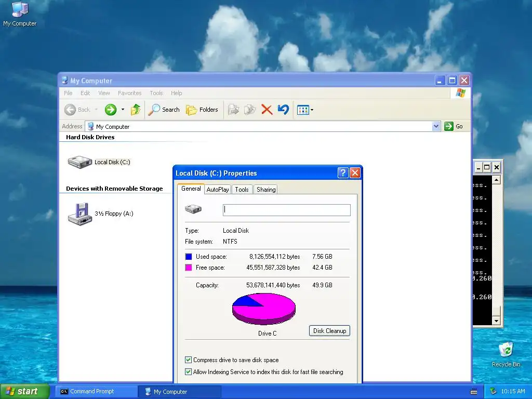This screenshot has width=532, height=399.
Task: Open the Help menu
Action: pyautogui.click(x=177, y=93)
